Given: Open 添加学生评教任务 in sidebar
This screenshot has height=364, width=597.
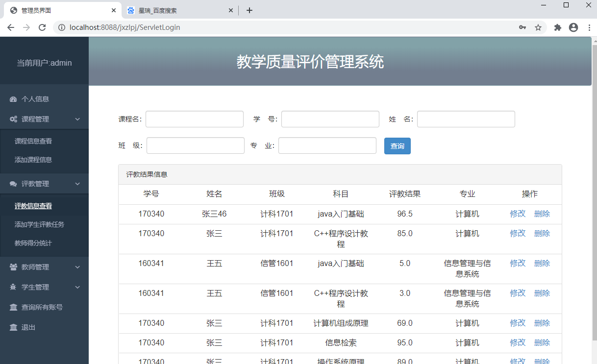Looking at the screenshot, I should tap(39, 224).
